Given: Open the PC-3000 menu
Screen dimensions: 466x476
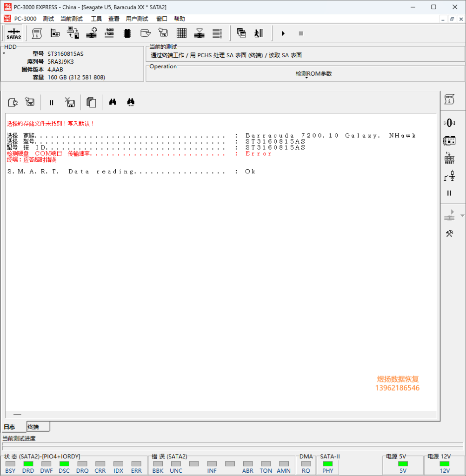Looking at the screenshot, I should [25, 19].
